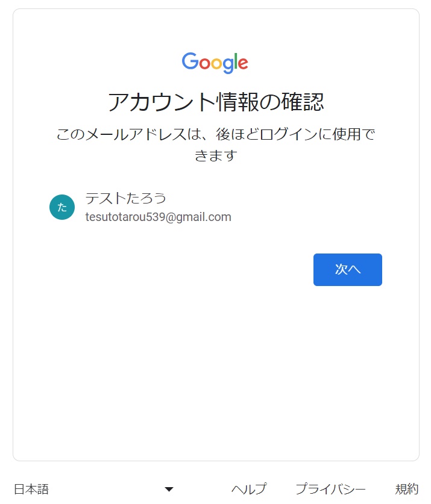Click the た letter inside avatar

[x=62, y=207]
